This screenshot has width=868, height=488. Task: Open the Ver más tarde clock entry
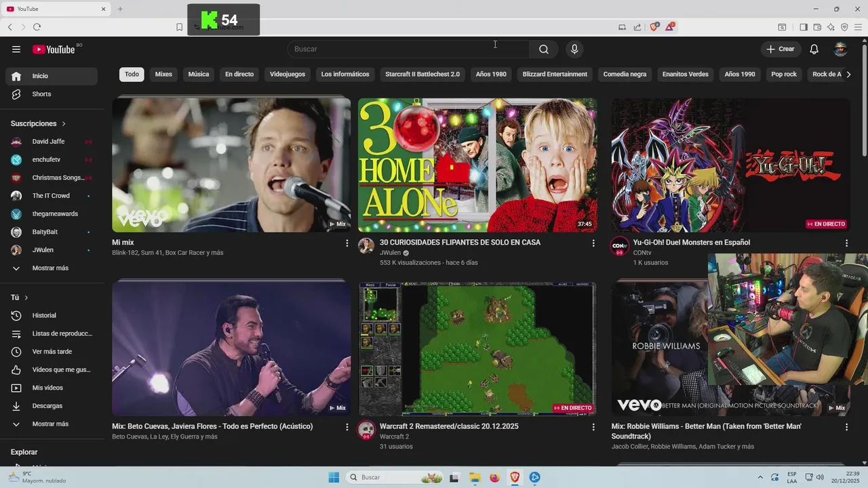point(52,352)
